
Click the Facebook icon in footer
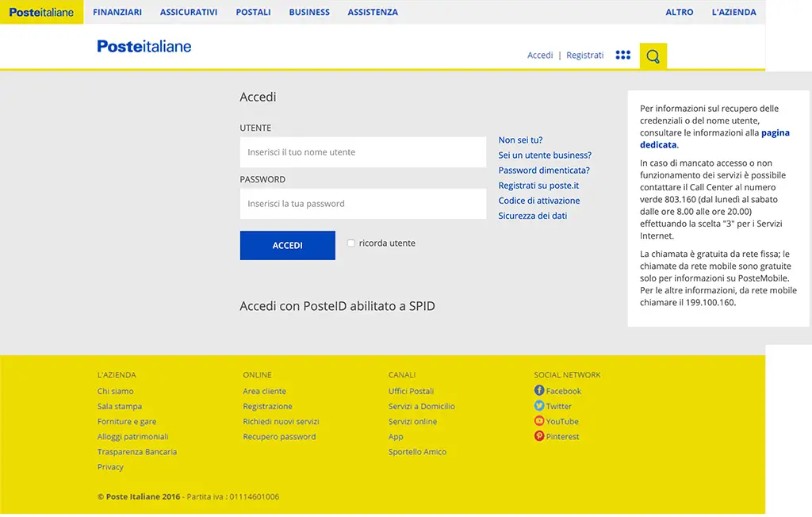[x=539, y=390]
